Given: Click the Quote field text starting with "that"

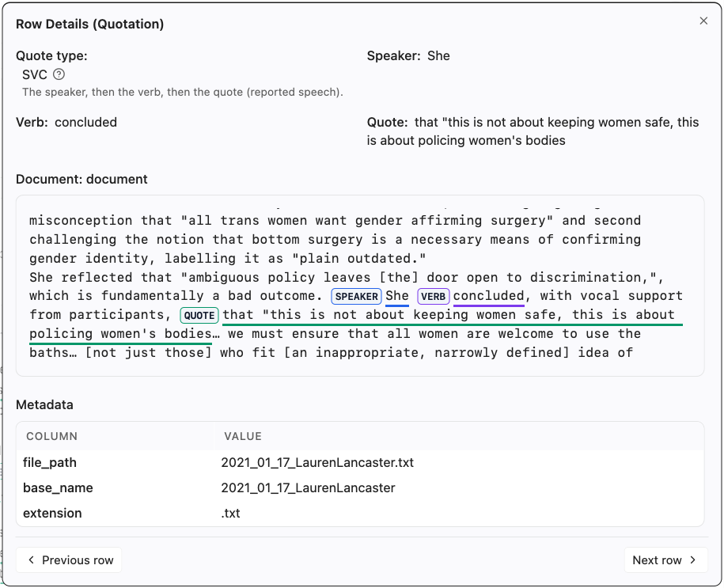Looking at the screenshot, I should 533,131.
